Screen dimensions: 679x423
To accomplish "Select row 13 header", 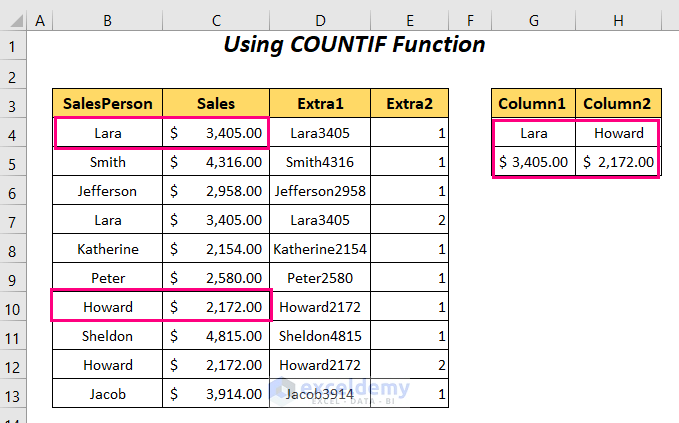I will coord(13,394).
